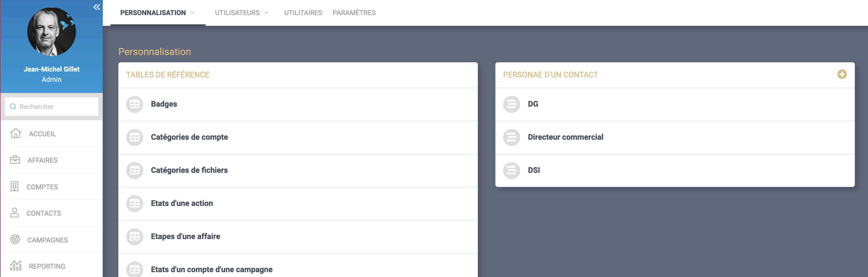Switch to the Utilitaires tab
Screen dimensions: 868x277
click(x=303, y=13)
